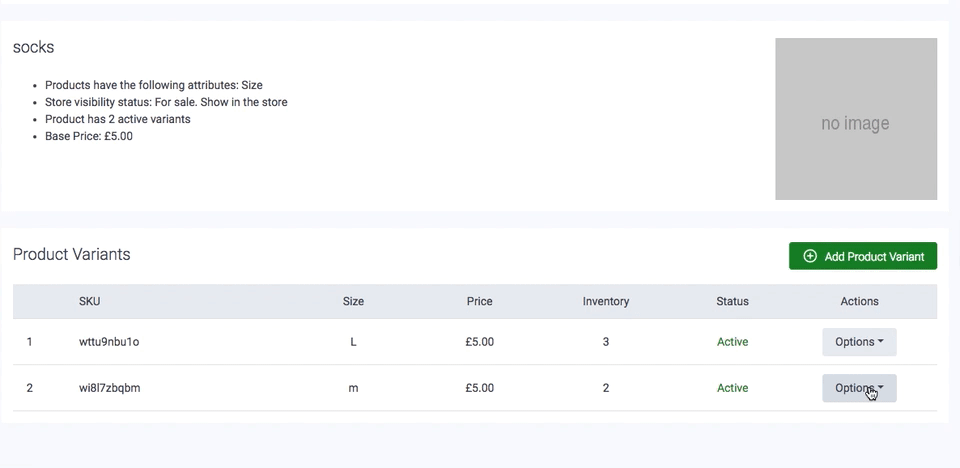Select SKU wi8l7zbqbm in the second row

coord(110,388)
